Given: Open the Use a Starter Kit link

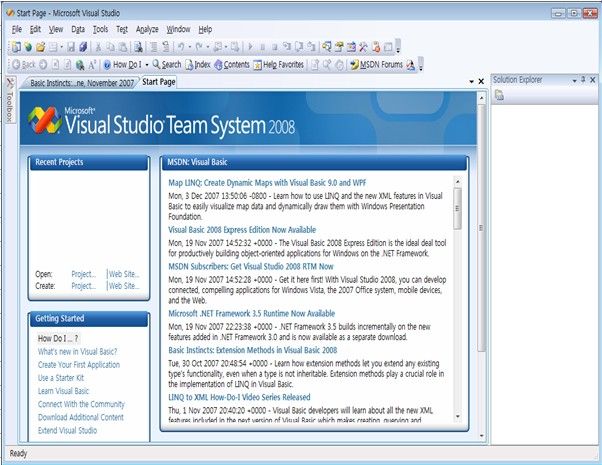Looking at the screenshot, I should (x=61, y=378).
